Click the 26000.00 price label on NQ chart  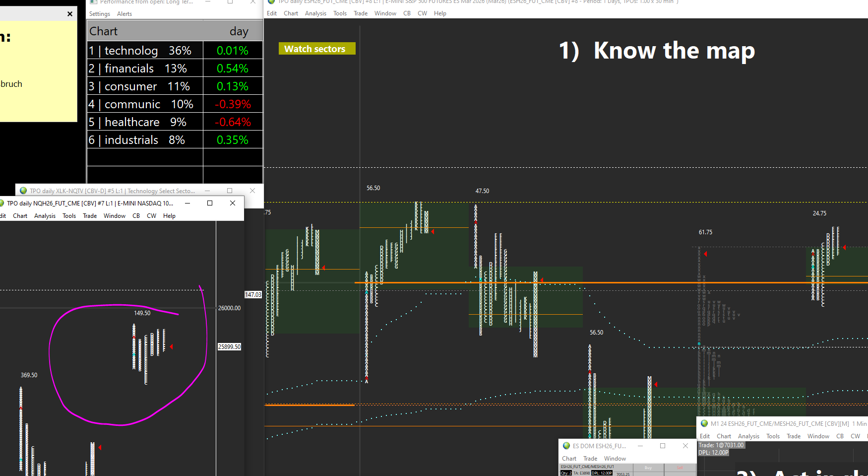pos(229,308)
